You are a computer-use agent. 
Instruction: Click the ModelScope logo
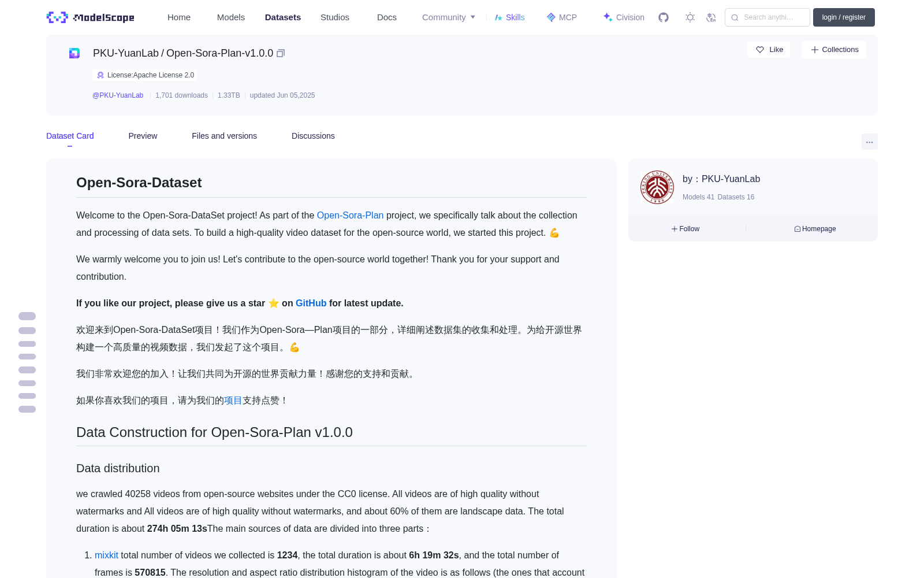coord(90,17)
